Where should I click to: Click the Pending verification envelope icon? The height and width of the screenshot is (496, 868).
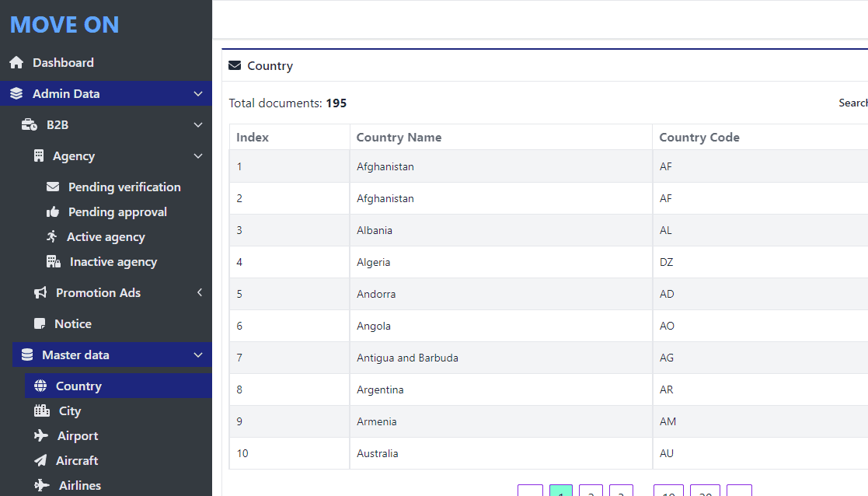53,187
